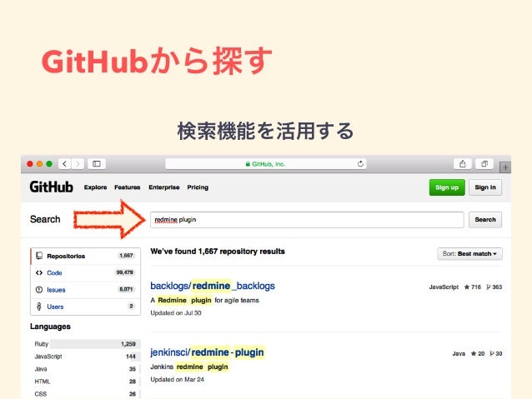Click the Safari back arrow button
Image resolution: width=532 pixels, height=399 pixels.
64,164
